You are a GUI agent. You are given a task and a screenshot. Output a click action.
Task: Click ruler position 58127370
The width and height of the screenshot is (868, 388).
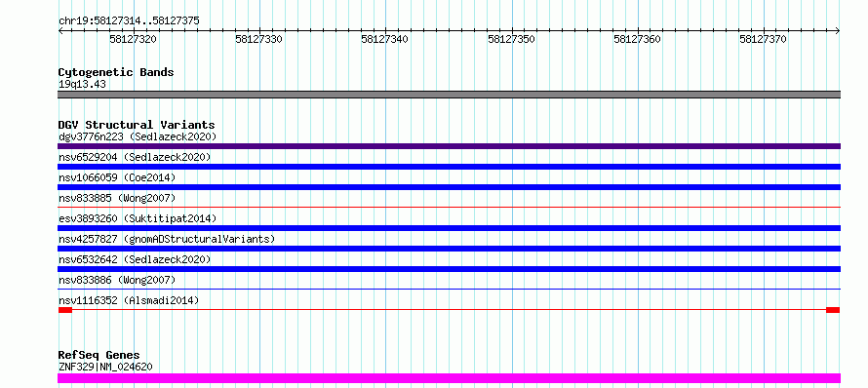[x=763, y=39]
